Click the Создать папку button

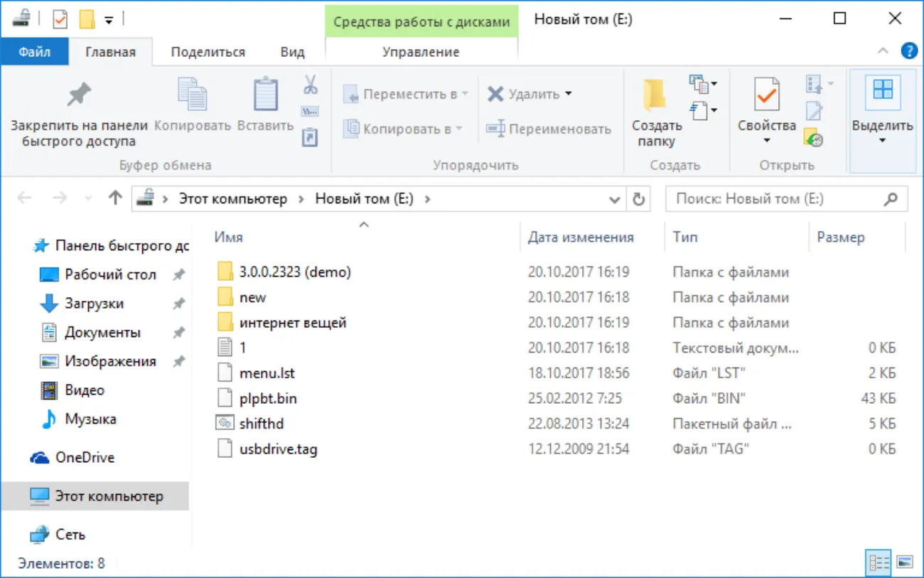(x=657, y=114)
